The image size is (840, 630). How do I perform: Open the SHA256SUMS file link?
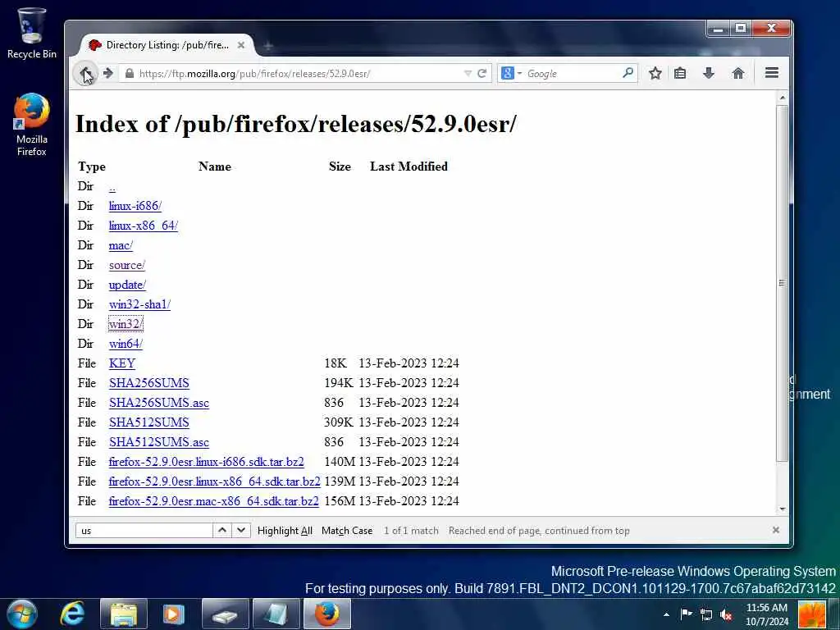coord(149,383)
